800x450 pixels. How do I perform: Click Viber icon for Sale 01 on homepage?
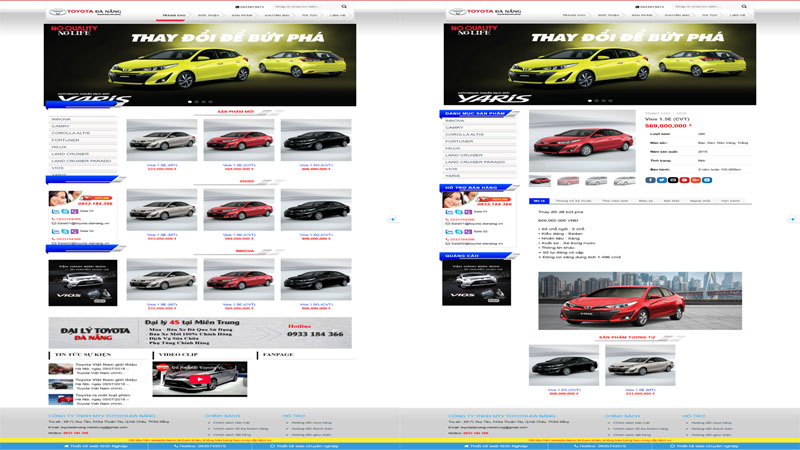pos(74,211)
